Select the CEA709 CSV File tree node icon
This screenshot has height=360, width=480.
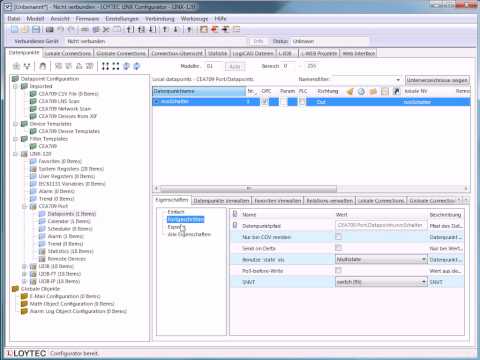[33, 94]
